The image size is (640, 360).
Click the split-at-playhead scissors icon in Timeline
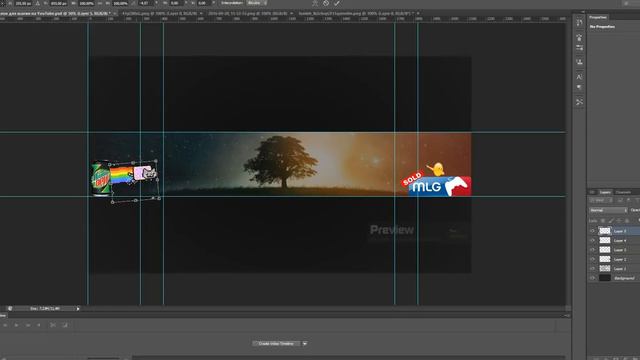pos(53,325)
